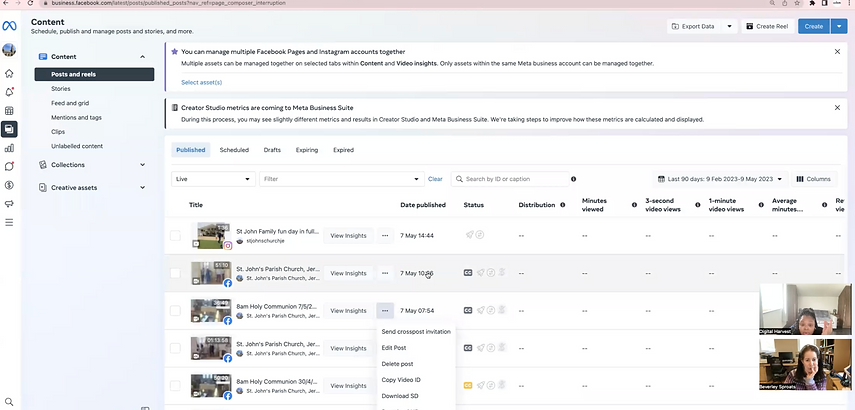Switch to the Expiring tab
Viewport: 855px width, 410px height.
click(307, 150)
